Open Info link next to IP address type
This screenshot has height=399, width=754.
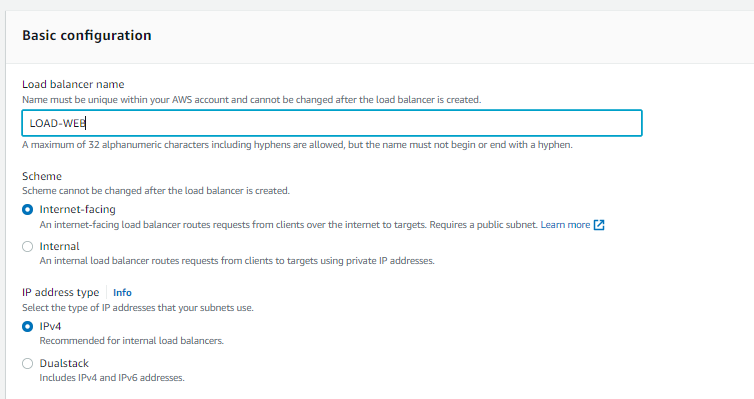[x=122, y=293]
